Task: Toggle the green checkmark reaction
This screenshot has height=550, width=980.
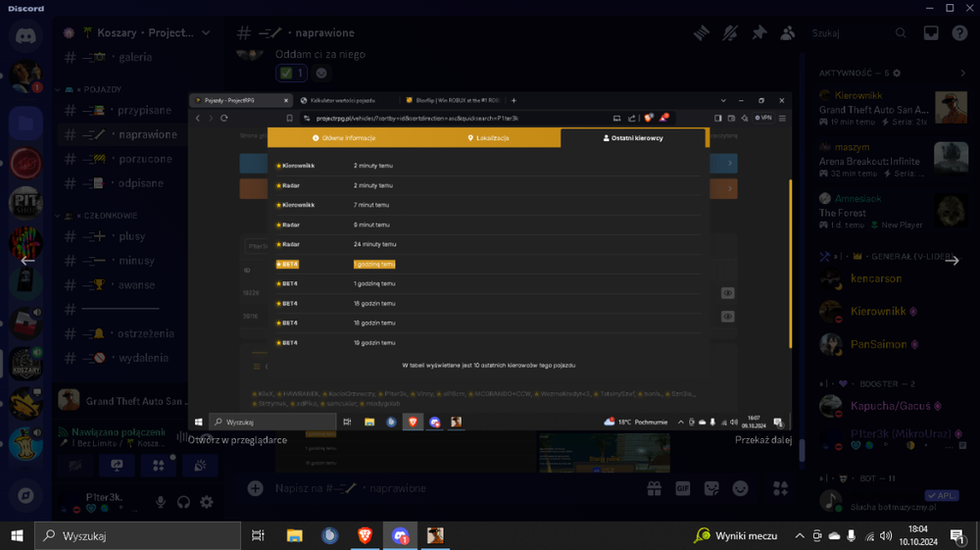Action: (x=291, y=74)
